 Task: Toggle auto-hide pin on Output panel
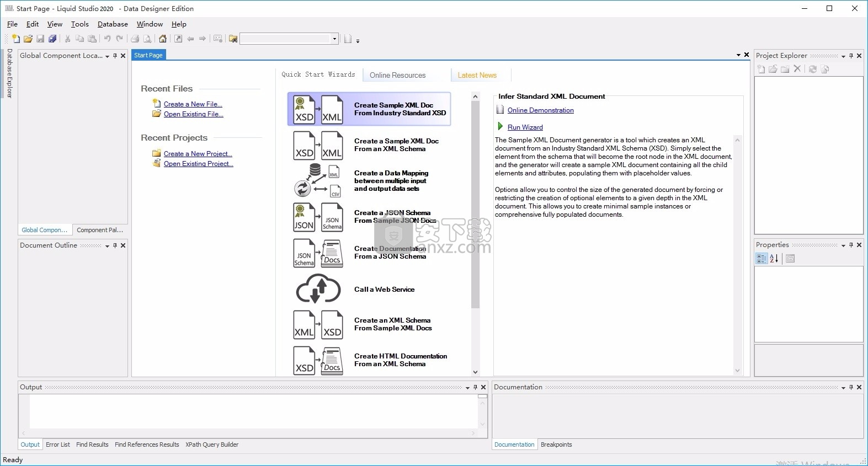pyautogui.click(x=475, y=387)
